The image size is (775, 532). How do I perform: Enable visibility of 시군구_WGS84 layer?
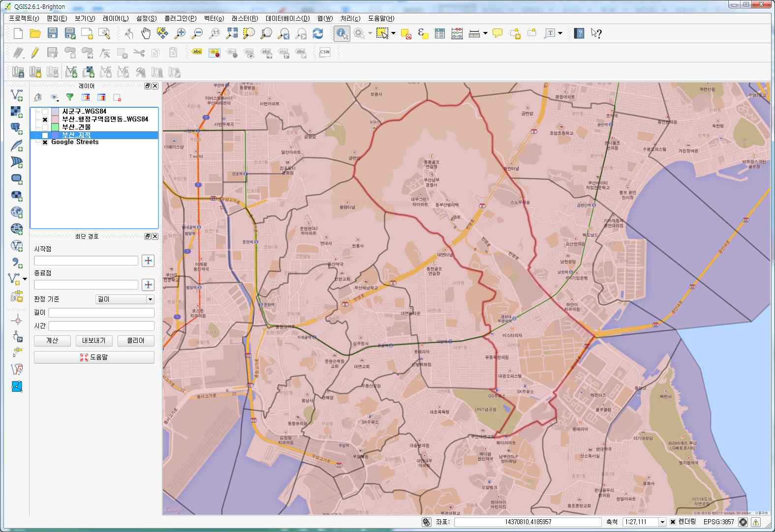point(45,112)
